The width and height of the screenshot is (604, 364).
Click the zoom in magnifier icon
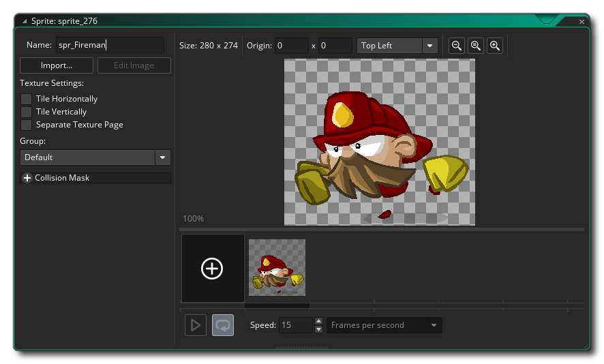495,46
